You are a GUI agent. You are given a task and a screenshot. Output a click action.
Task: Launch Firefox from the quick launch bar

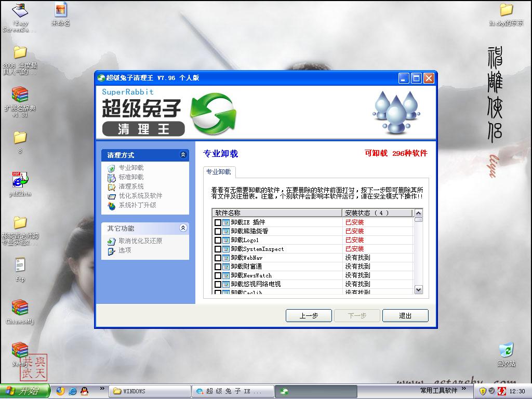[61, 391]
